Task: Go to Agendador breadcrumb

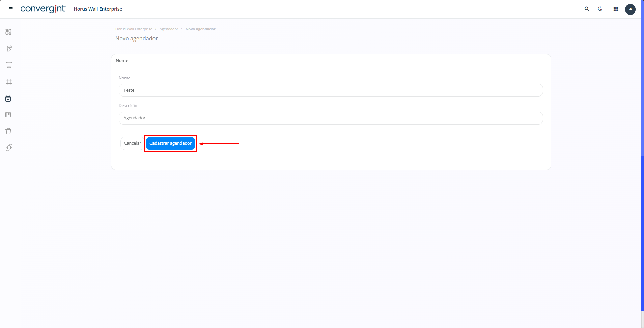Action: coord(169,29)
